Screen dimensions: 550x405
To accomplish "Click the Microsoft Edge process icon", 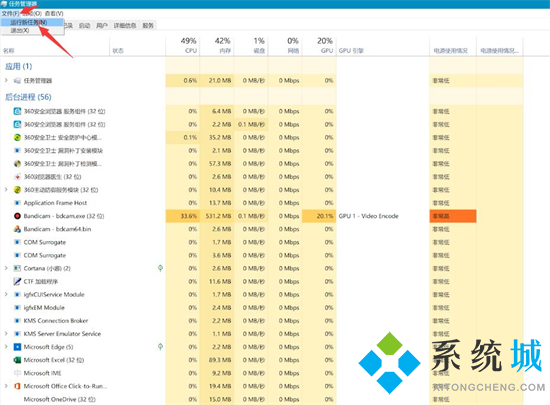I will point(17,347).
